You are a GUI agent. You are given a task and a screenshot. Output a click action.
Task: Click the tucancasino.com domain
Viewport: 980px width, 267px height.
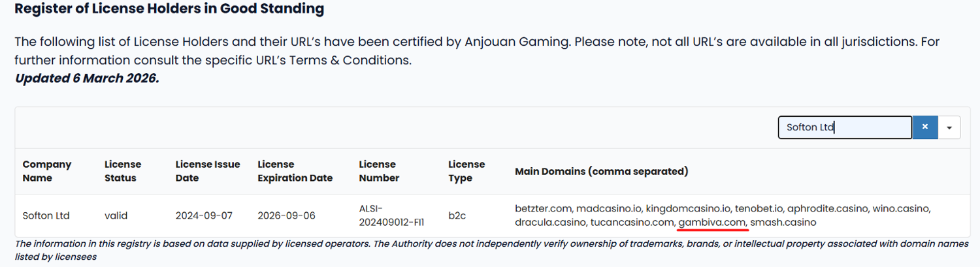pos(632,223)
